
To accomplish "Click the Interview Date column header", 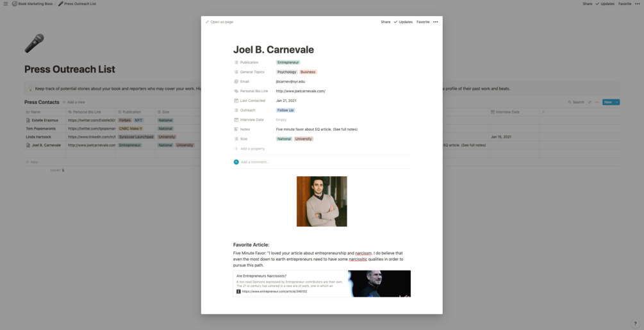I will pyautogui.click(x=514, y=111).
